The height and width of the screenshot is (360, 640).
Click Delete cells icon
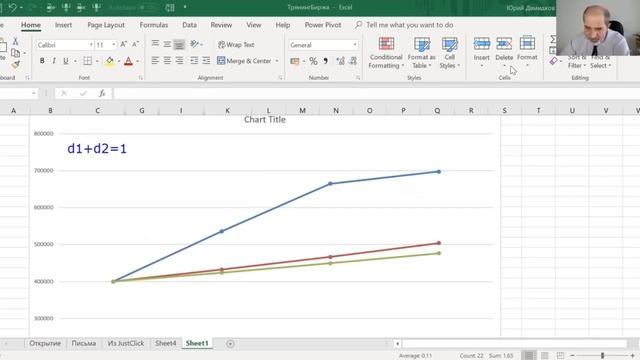click(504, 44)
